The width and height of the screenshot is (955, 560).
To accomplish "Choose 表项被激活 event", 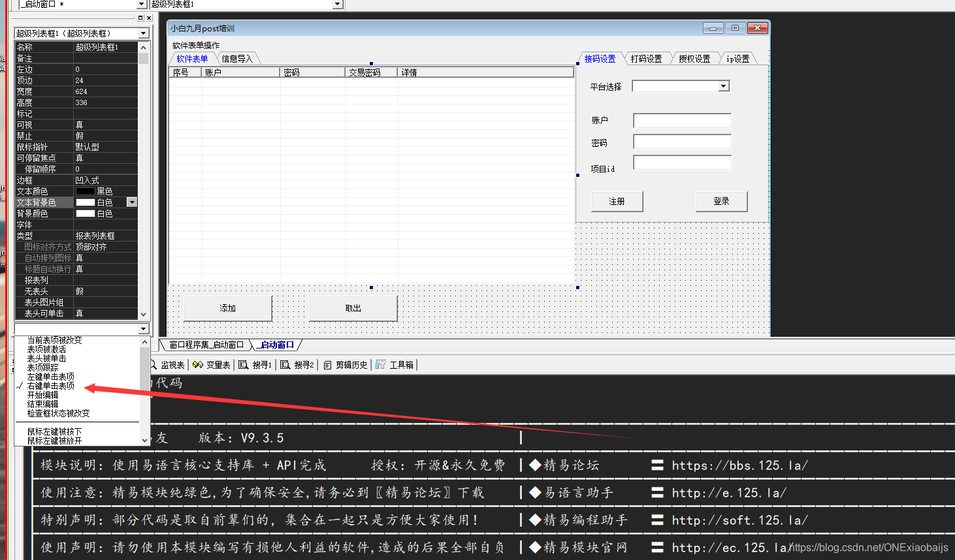I will pyautogui.click(x=46, y=349).
